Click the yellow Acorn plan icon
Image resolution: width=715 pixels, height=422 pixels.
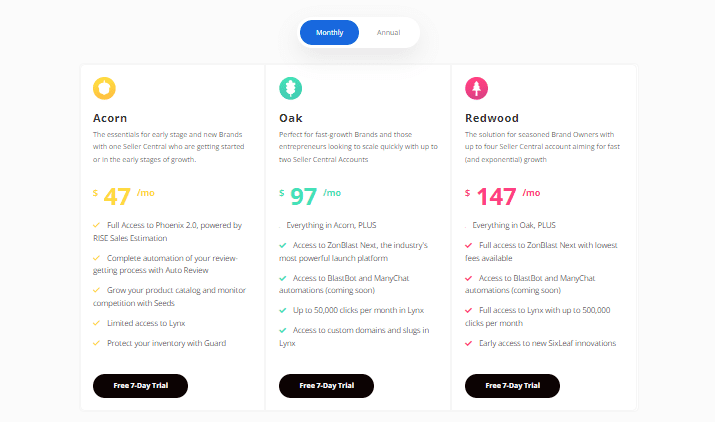pos(104,88)
